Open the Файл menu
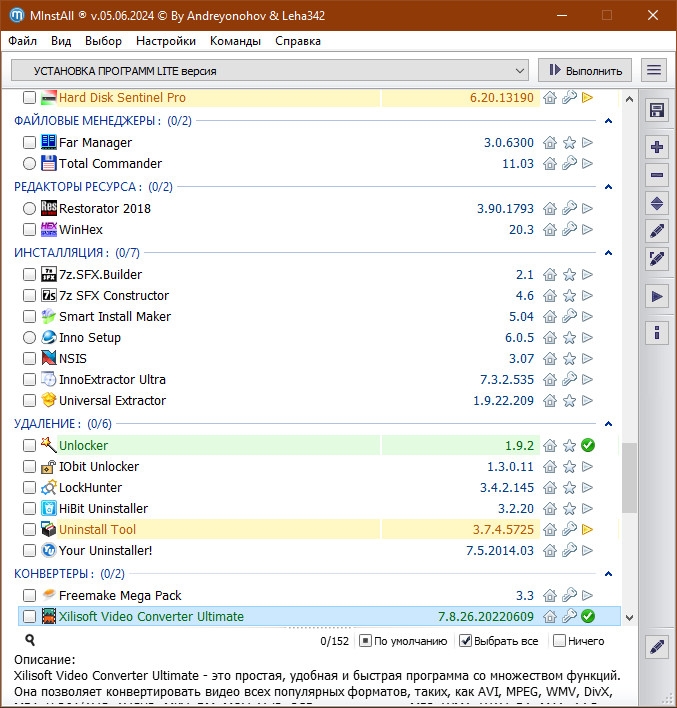The height and width of the screenshot is (708, 677). (22, 41)
